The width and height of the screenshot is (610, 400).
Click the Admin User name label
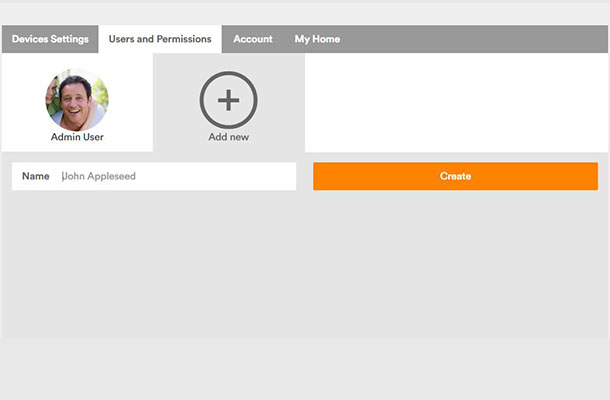(x=77, y=137)
